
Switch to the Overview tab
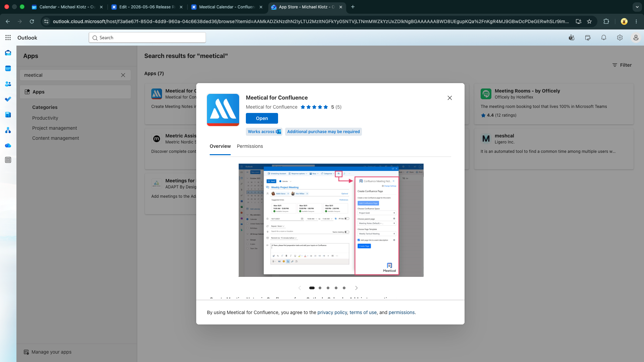(220, 146)
